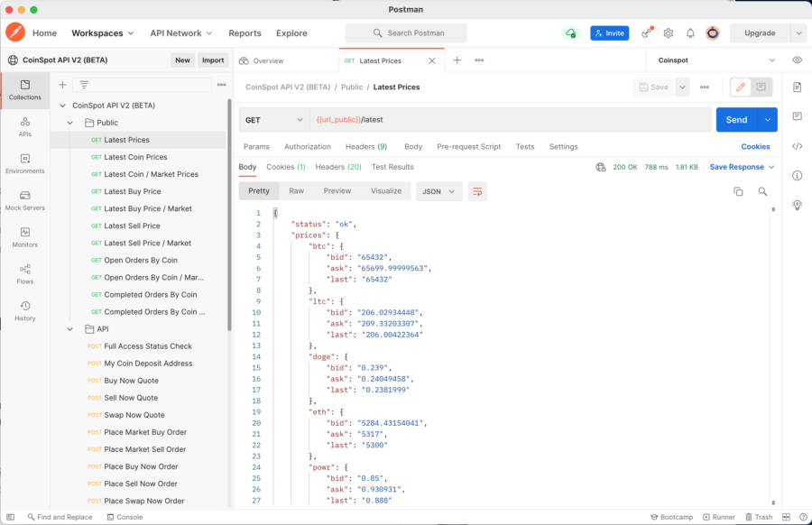This screenshot has height=525, width=812.
Task: Open the Send button dropdown arrow
Action: (x=768, y=120)
